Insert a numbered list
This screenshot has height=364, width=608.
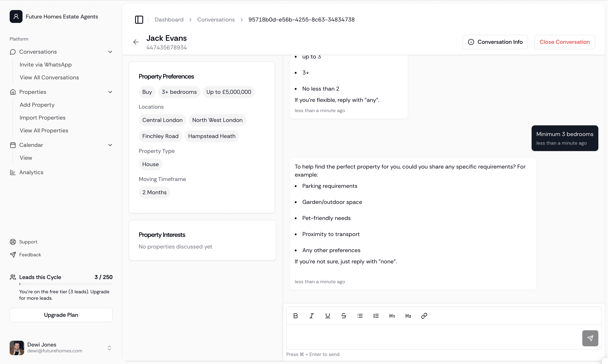point(376,316)
